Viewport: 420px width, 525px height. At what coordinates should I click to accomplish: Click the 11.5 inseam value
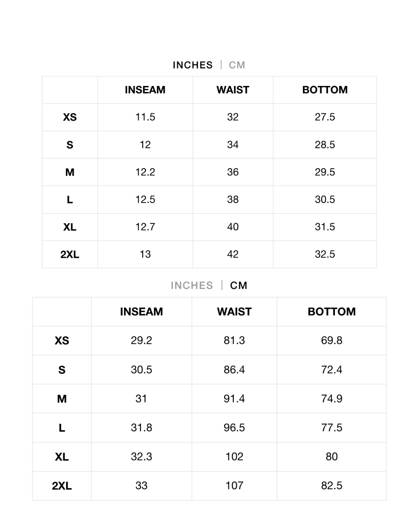pyautogui.click(x=145, y=117)
